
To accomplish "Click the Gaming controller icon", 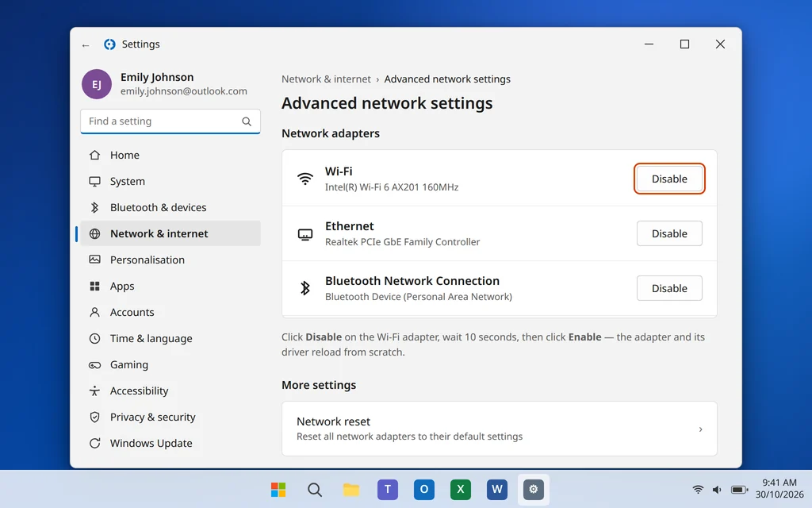I will (94, 365).
